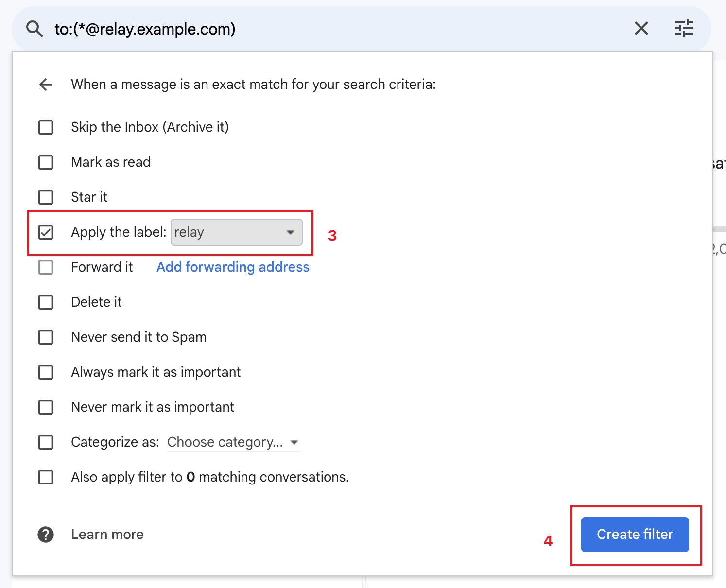Screen dimensions: 726x588
Task: Clear the search query with the X icon
Action: click(x=641, y=29)
